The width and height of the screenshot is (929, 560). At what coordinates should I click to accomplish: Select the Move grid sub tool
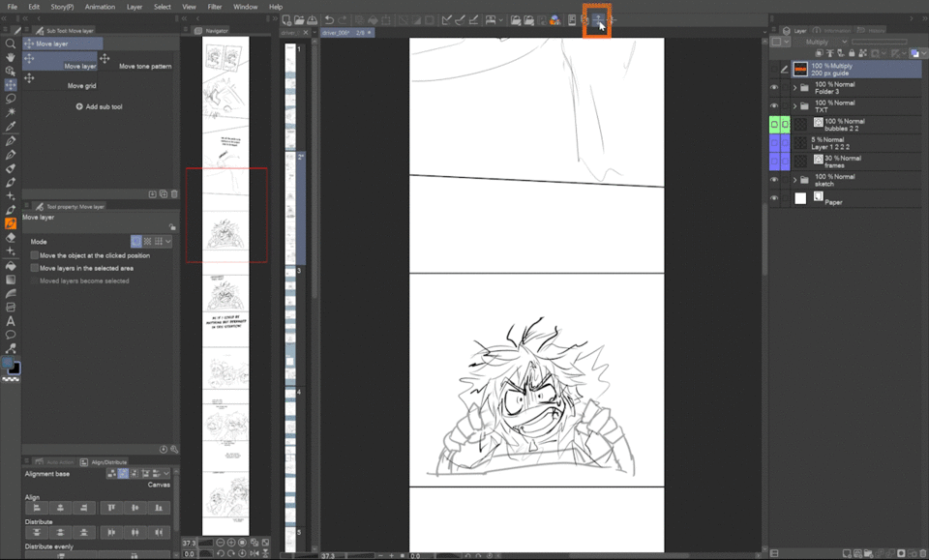click(x=60, y=81)
